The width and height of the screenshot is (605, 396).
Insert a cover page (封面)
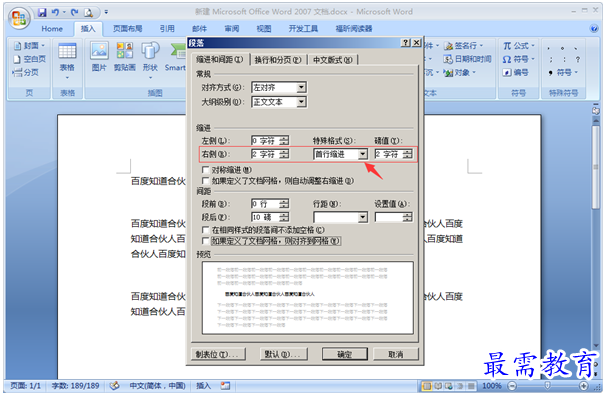click(x=29, y=46)
